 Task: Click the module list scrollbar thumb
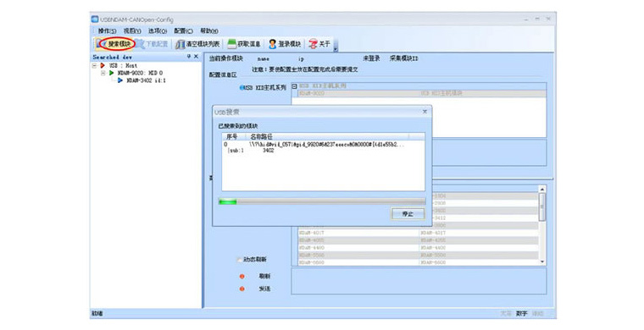[x=542, y=206]
